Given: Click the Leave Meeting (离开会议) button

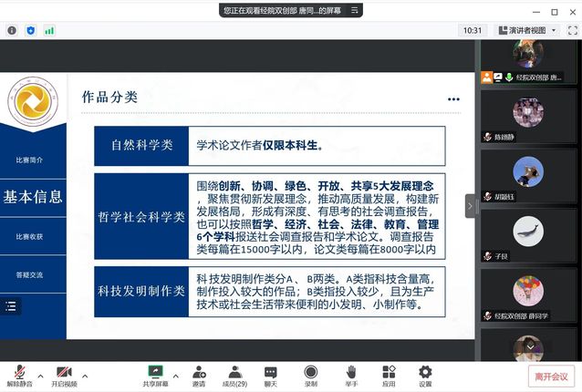Looking at the screenshot, I should (x=551, y=377).
